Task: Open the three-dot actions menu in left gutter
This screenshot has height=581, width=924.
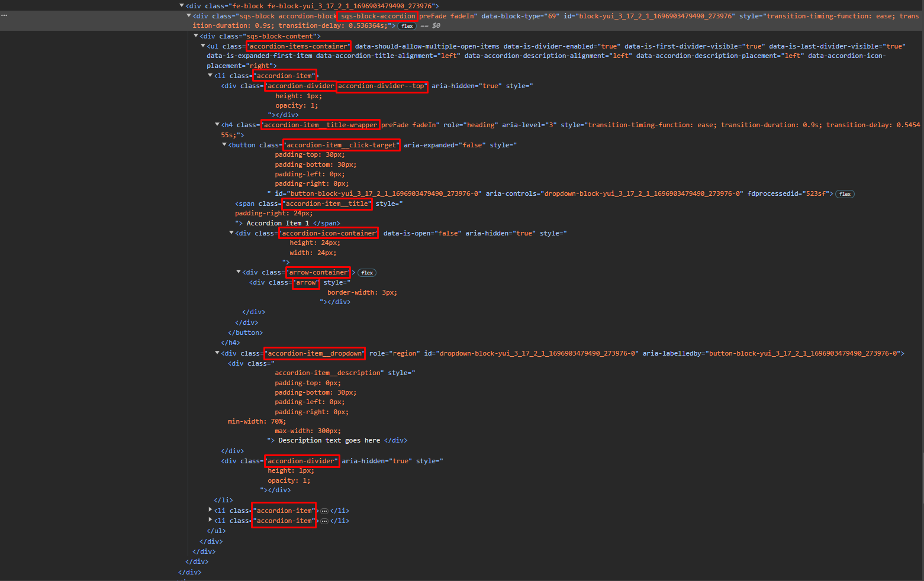Action: pyautogui.click(x=4, y=15)
